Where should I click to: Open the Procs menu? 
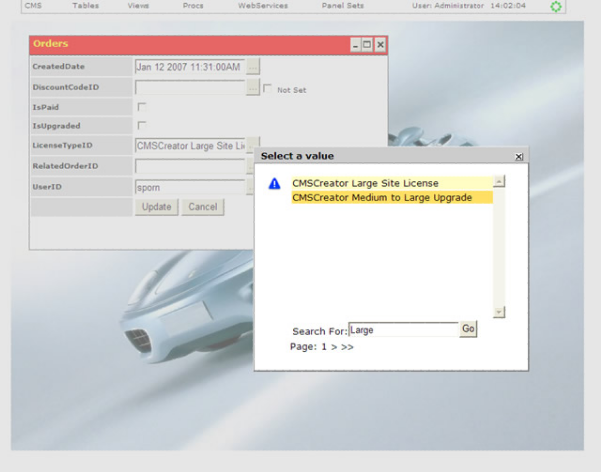tap(193, 6)
